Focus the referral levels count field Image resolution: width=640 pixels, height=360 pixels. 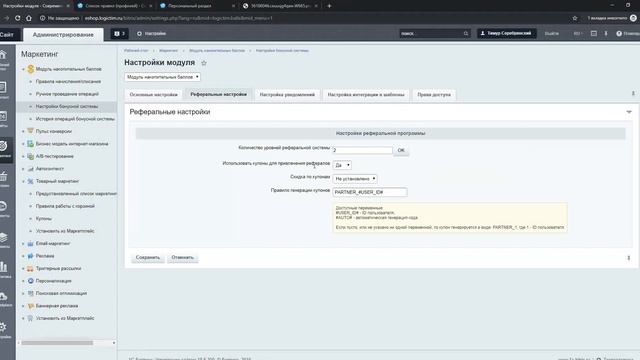pyautogui.click(x=362, y=150)
